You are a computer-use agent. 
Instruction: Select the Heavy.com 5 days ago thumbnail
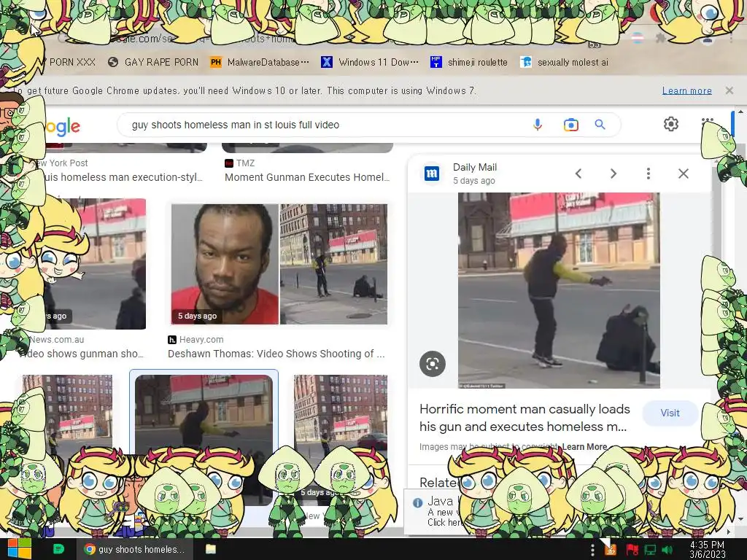279,264
